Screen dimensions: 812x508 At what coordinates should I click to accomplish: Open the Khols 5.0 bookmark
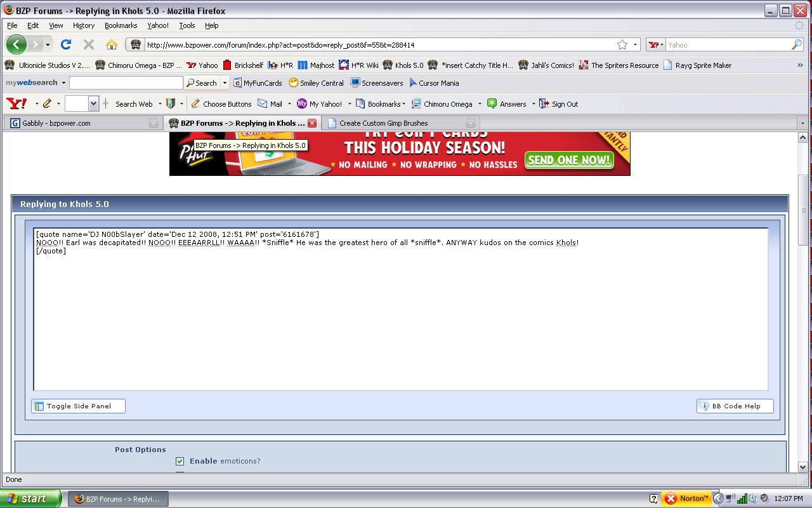click(x=403, y=65)
